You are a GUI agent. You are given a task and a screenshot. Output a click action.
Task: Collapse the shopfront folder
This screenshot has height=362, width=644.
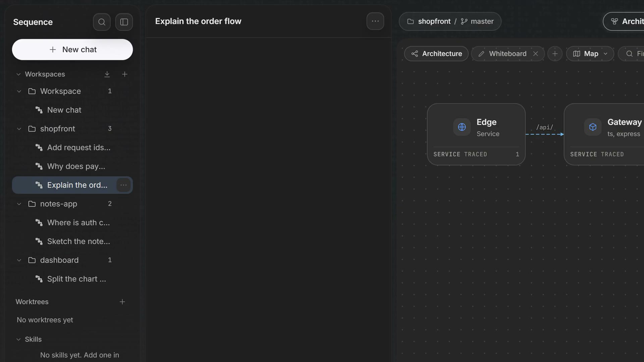click(19, 129)
